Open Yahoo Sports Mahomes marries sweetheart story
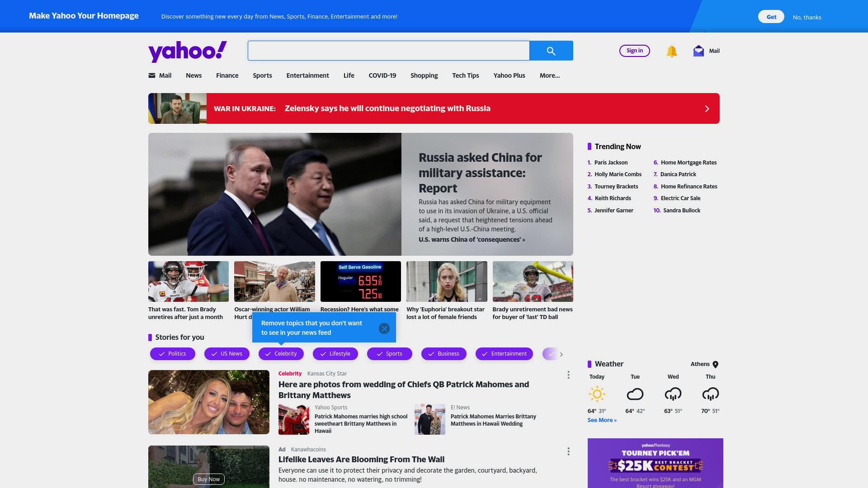This screenshot has width=868, height=488. click(x=361, y=424)
